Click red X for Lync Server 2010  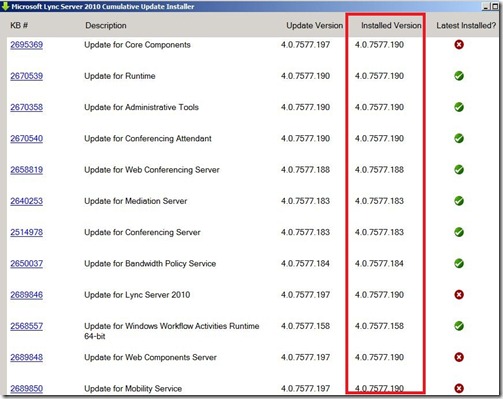[459, 295]
